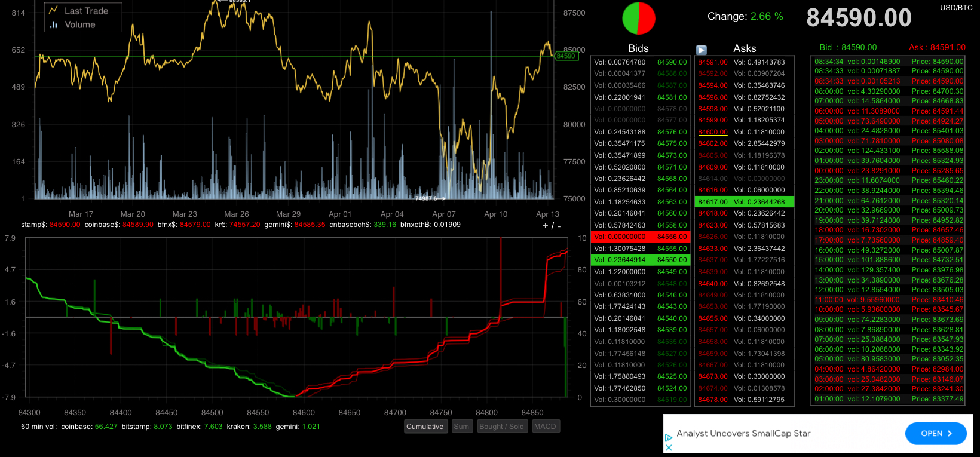The image size is (980, 457).
Task: Select the green highlighted ask at 84617.00
Action: coord(745,202)
